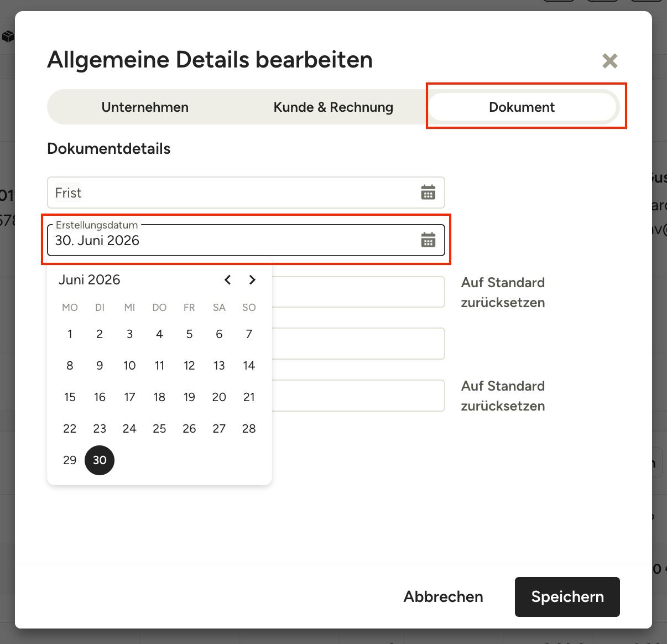Click the Erstellungsdatum date field

coord(246,240)
